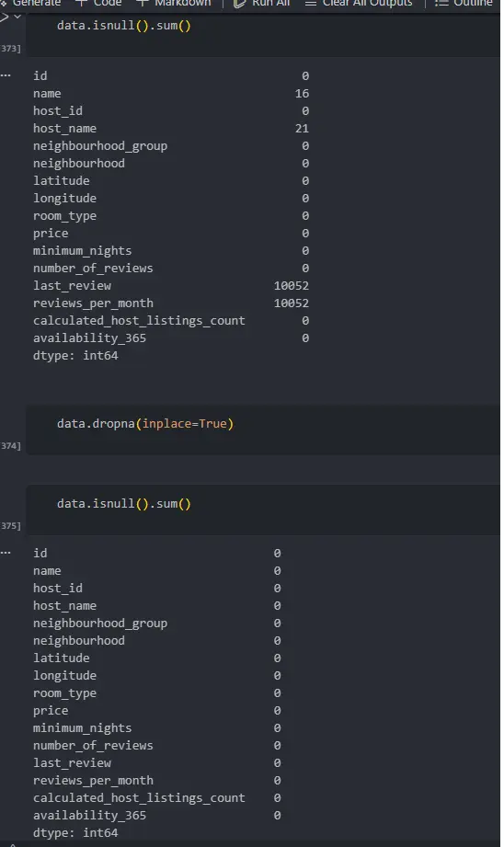504x847 pixels.
Task: Click execution count label 375
Action: pyautogui.click(x=10, y=526)
